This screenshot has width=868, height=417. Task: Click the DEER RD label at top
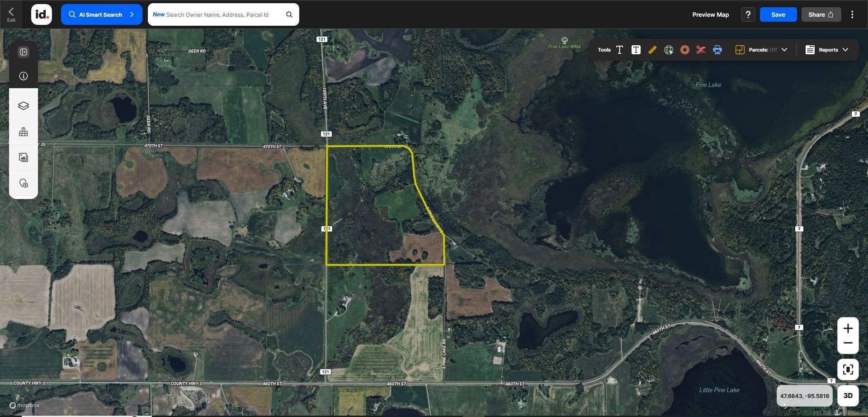[197, 51]
